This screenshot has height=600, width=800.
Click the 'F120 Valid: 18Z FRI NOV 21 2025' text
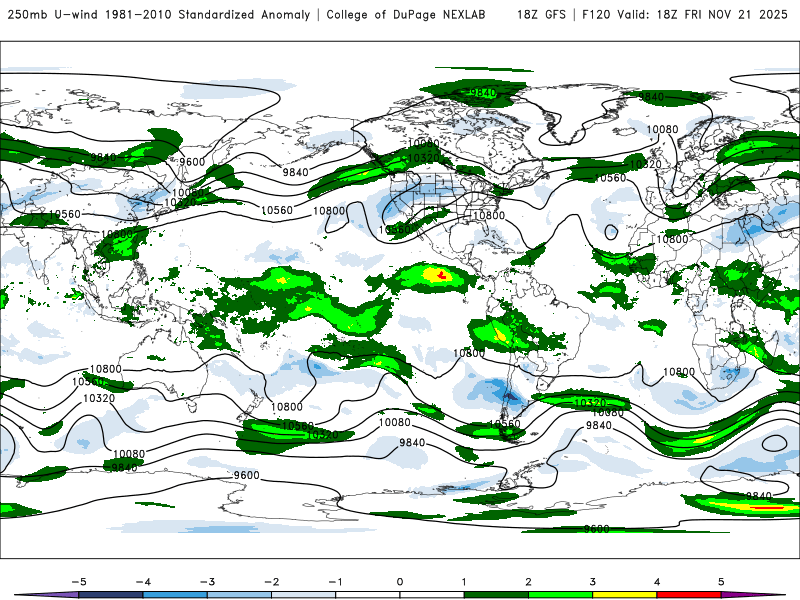pos(685,15)
